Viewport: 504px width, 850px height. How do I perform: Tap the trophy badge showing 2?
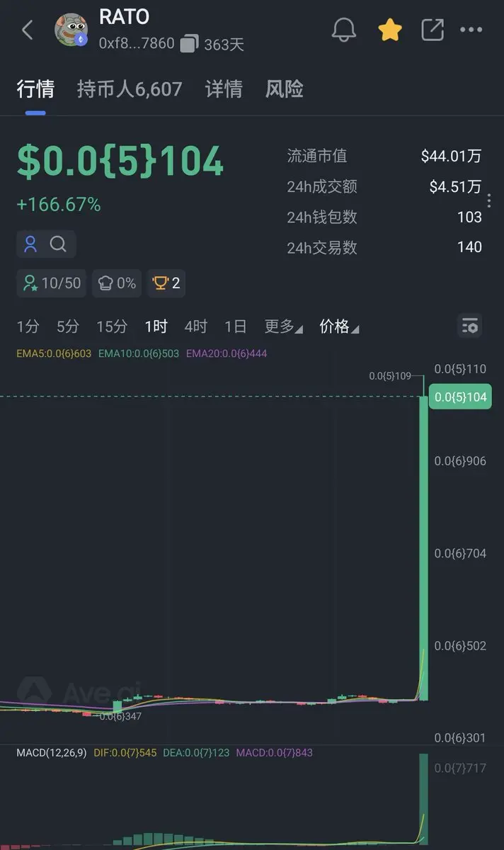pos(166,283)
